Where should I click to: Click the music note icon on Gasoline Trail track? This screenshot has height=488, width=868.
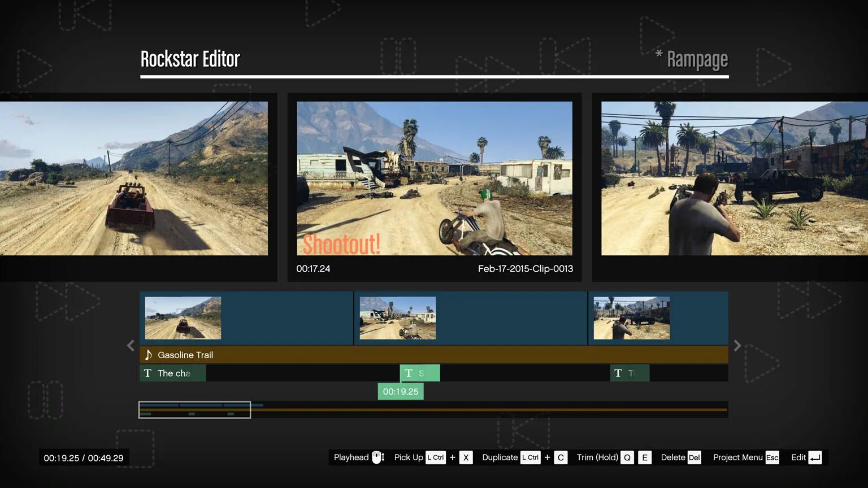(147, 355)
